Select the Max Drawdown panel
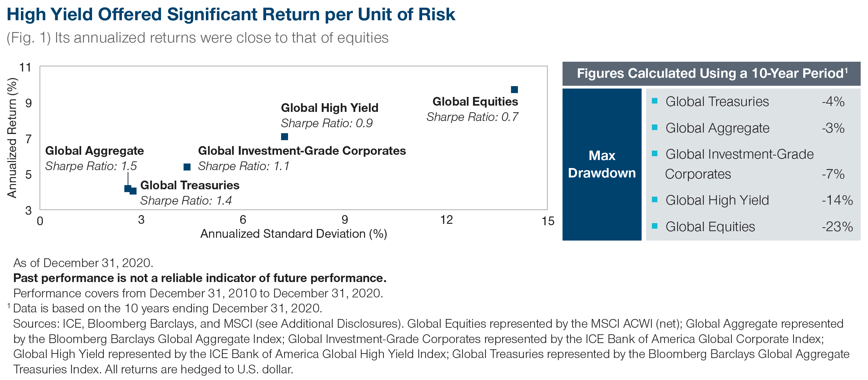This screenshot has width=868, height=380. pos(602,164)
